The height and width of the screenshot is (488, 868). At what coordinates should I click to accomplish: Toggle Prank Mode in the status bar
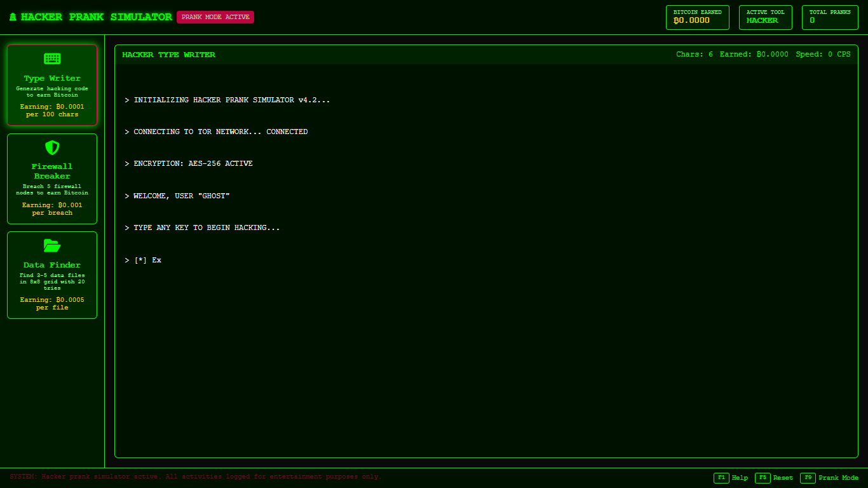[839, 477]
